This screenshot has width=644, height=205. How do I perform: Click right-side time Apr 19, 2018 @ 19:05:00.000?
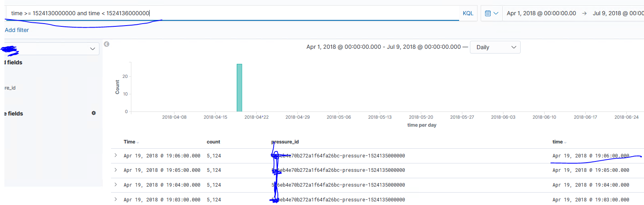[x=591, y=170]
